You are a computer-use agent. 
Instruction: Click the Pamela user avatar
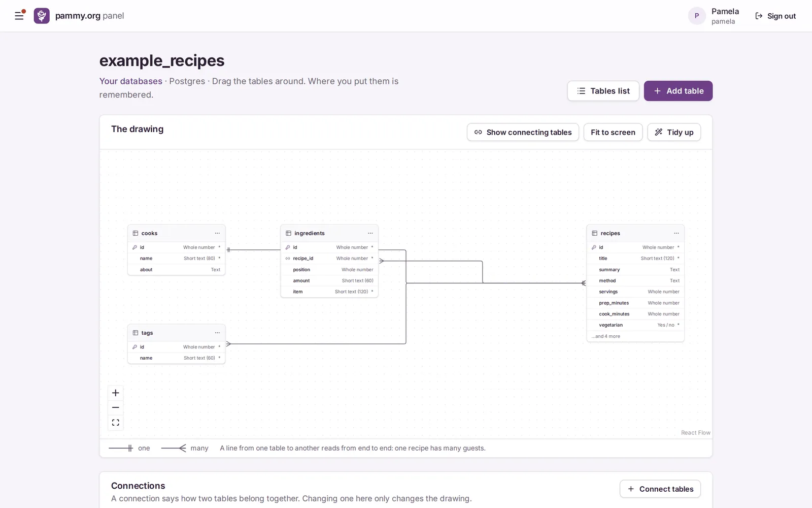[x=697, y=16]
